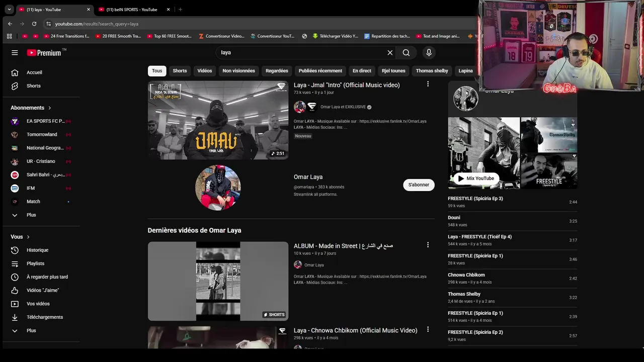Open more options for Laya - Chnowa Chbikom
Screen dimensions: 644x362
pyautogui.click(x=428, y=329)
